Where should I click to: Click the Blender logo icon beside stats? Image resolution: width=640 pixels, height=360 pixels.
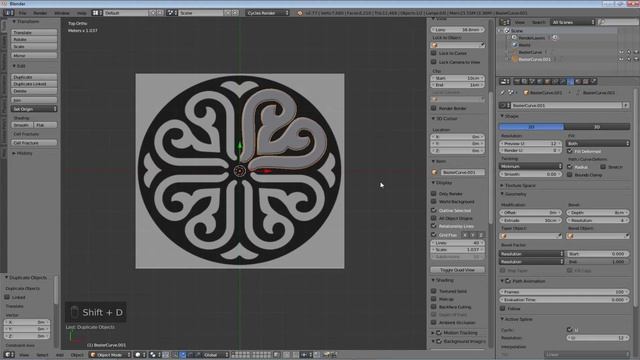click(x=300, y=13)
